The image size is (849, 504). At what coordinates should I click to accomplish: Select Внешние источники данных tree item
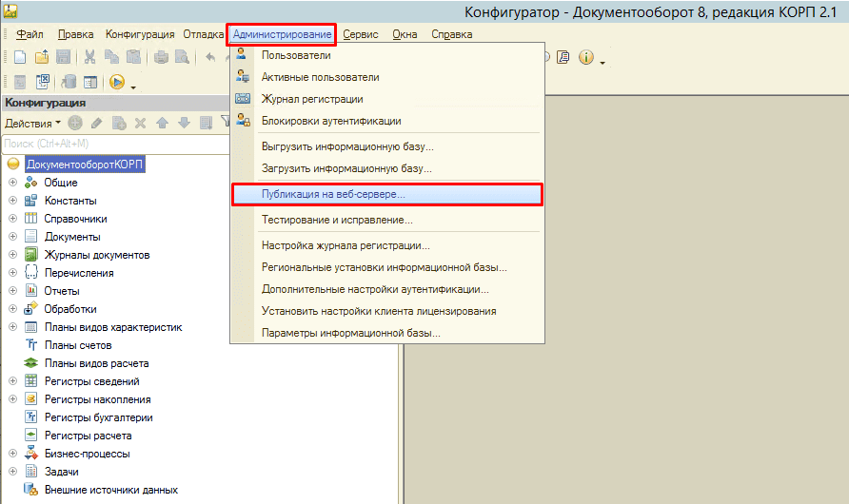click(x=111, y=490)
